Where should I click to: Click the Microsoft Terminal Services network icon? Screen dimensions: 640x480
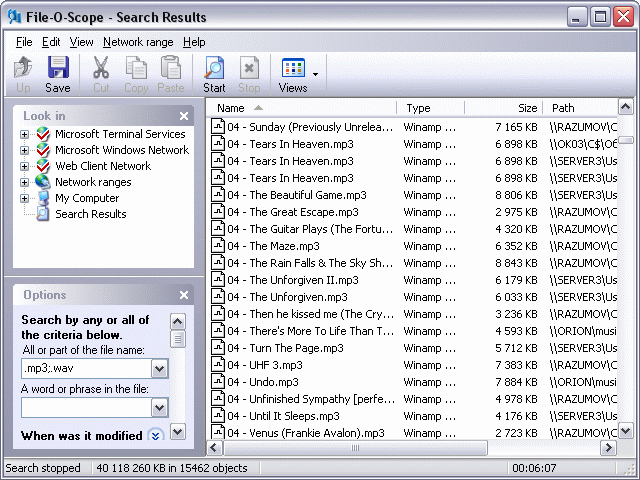(43, 134)
